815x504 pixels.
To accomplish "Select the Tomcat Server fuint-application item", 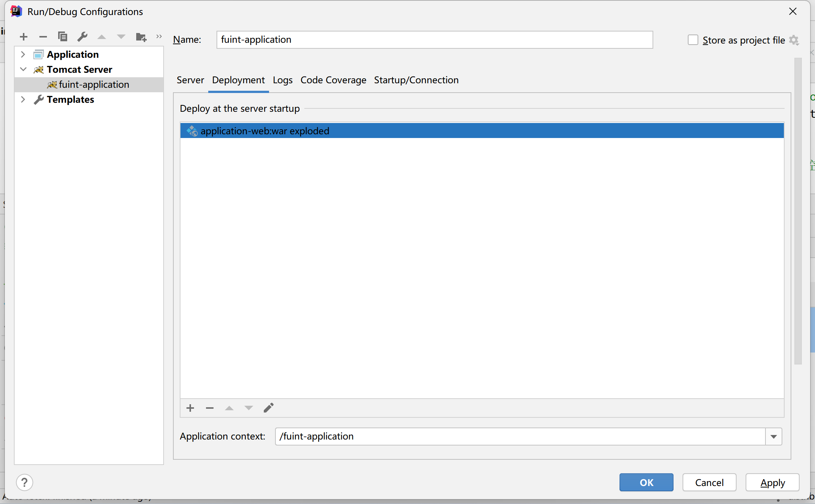I will pos(94,84).
